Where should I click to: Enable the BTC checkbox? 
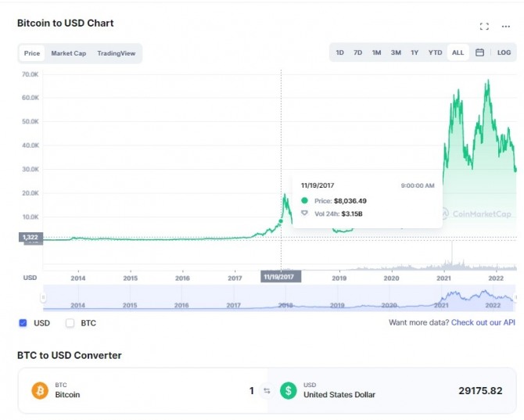[70, 323]
